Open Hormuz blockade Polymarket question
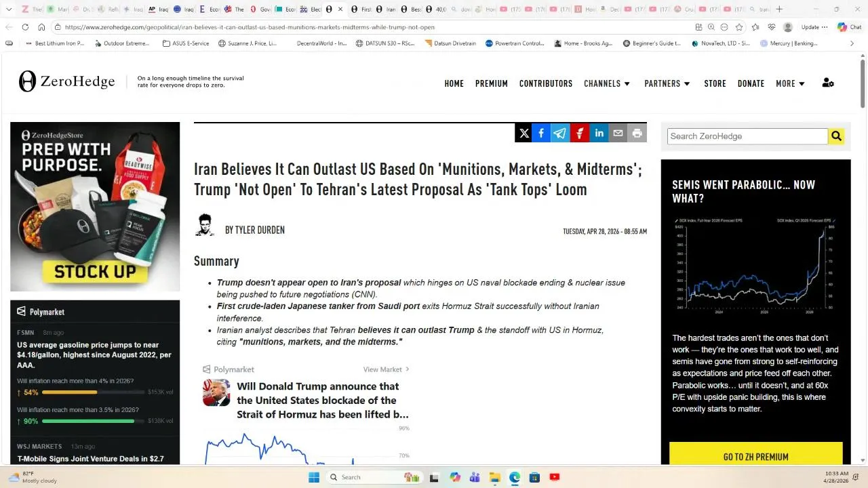The height and width of the screenshot is (488, 868). click(x=322, y=400)
